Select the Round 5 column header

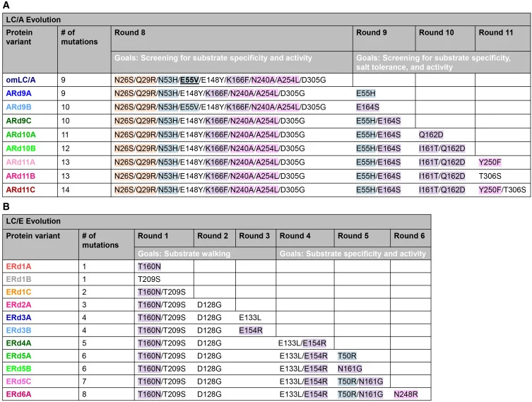353,236
